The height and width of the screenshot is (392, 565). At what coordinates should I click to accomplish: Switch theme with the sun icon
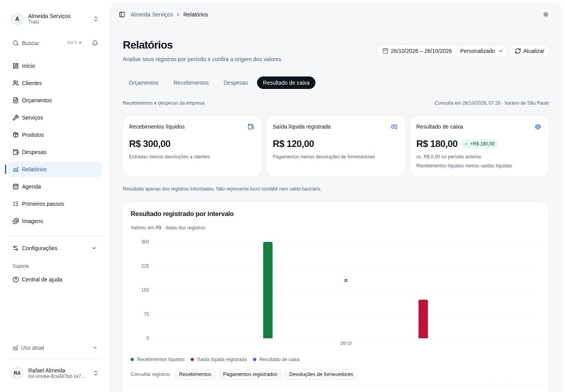[546, 15]
